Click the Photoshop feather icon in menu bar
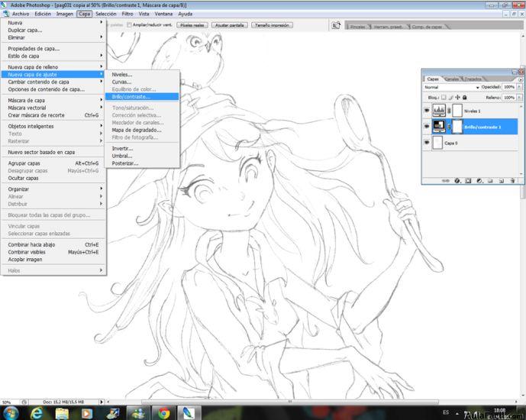The image size is (526, 420). point(5,14)
